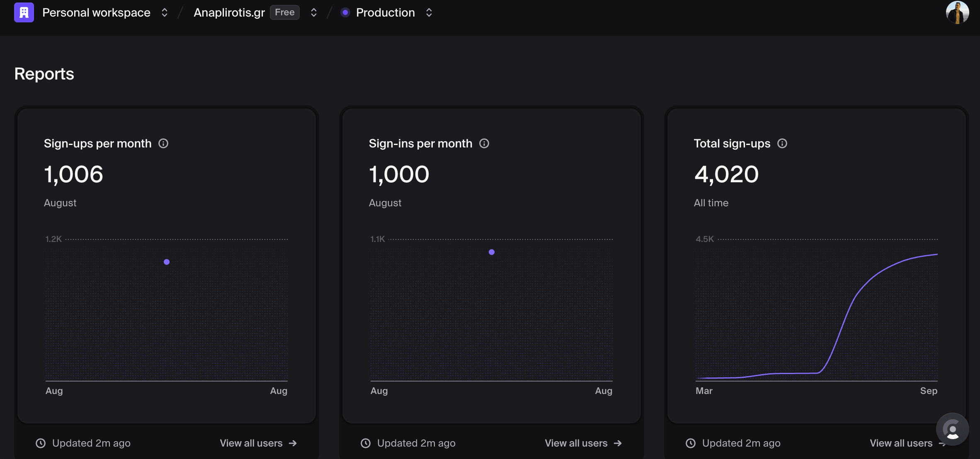Open info tooltip for Sign-ups per month
Screen dimensions: 980x459
(163, 143)
